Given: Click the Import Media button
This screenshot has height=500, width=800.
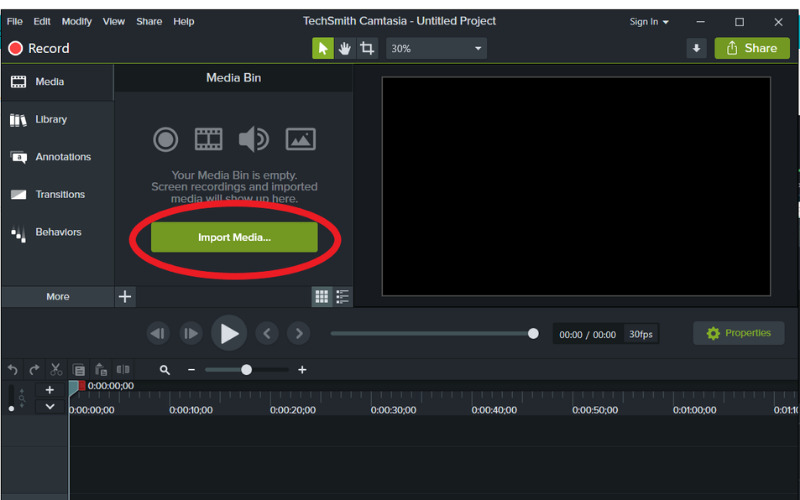Looking at the screenshot, I should (234, 237).
